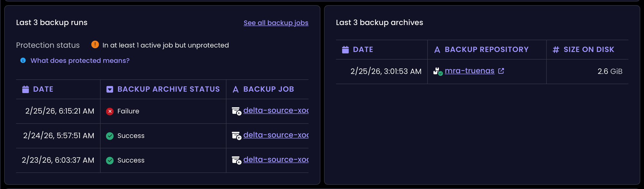
Task: Click the Backup Archive Status column header
Action: pyautogui.click(x=168, y=89)
